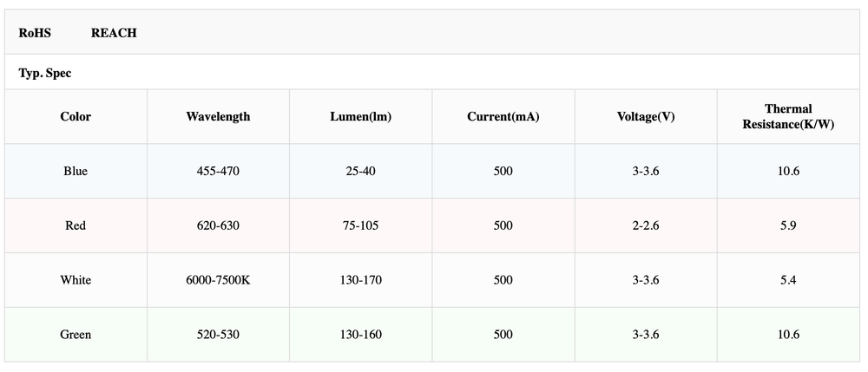Image resolution: width=868 pixels, height=372 pixels.
Task: Click the 2-2.6 voltage cell
Action: coord(646,225)
